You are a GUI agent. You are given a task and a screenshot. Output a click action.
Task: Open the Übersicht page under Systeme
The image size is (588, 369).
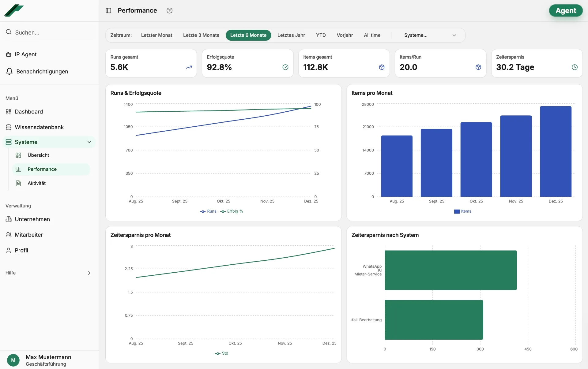(x=38, y=155)
